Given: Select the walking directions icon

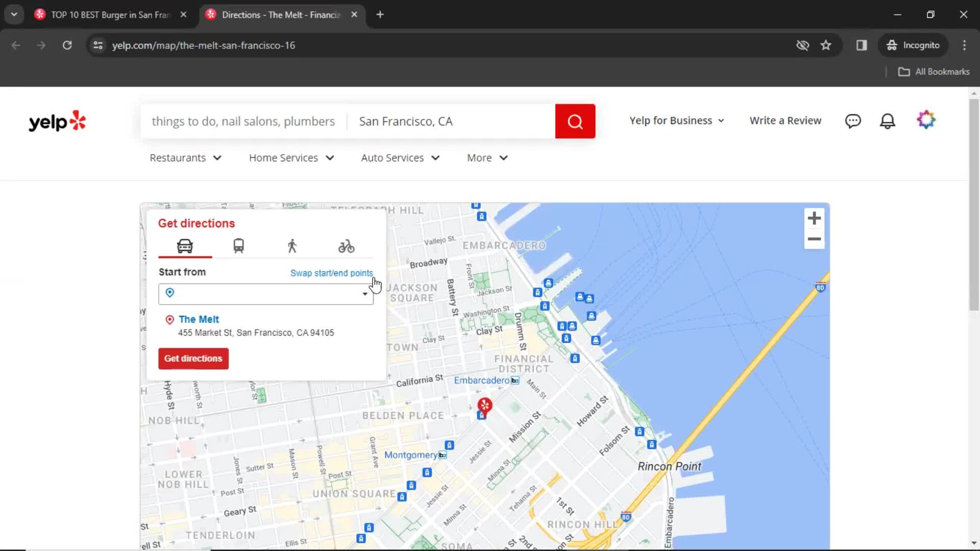Looking at the screenshot, I should (292, 246).
